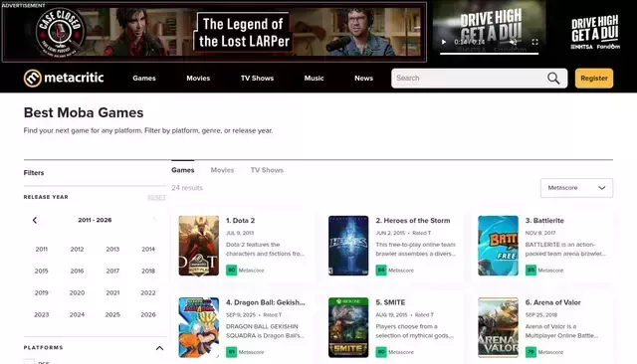The height and width of the screenshot is (364, 637).
Task: Select release year 2020
Action: click(x=78, y=293)
